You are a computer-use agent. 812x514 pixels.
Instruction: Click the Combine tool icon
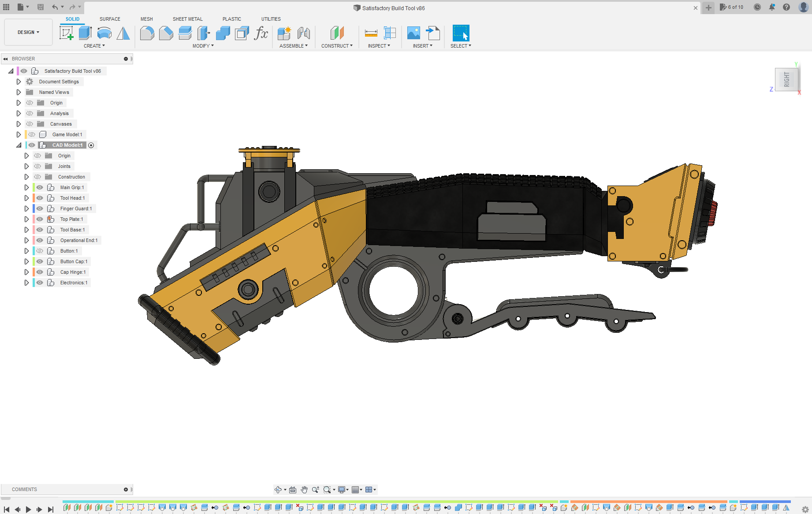tap(223, 33)
